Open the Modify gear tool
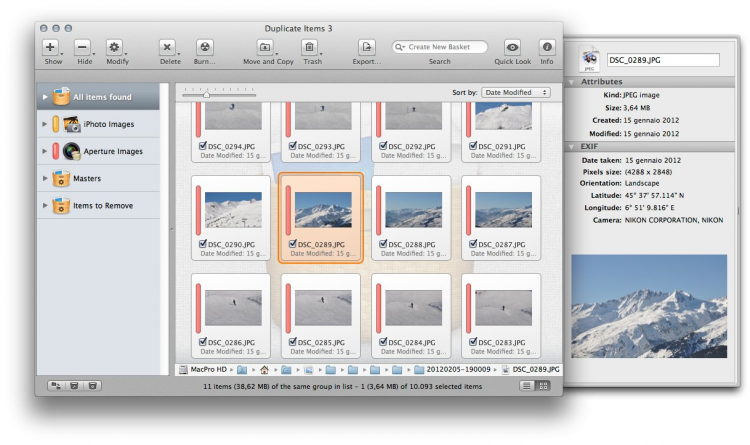The width and height of the screenshot is (750, 445). [114, 47]
